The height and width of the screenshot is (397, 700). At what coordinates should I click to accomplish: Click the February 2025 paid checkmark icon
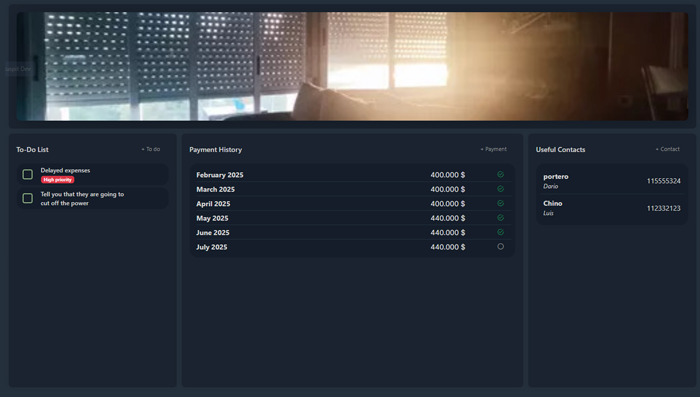[x=500, y=175]
